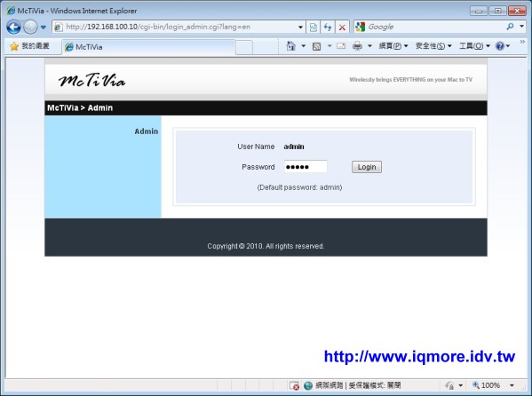Click the admin user name value
Screen dimensions: 532x396
click(x=294, y=147)
